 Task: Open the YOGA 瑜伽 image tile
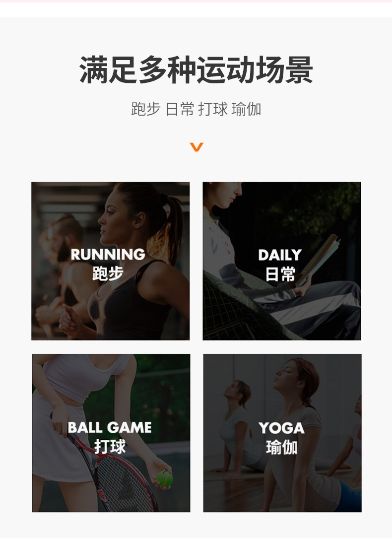point(282,433)
